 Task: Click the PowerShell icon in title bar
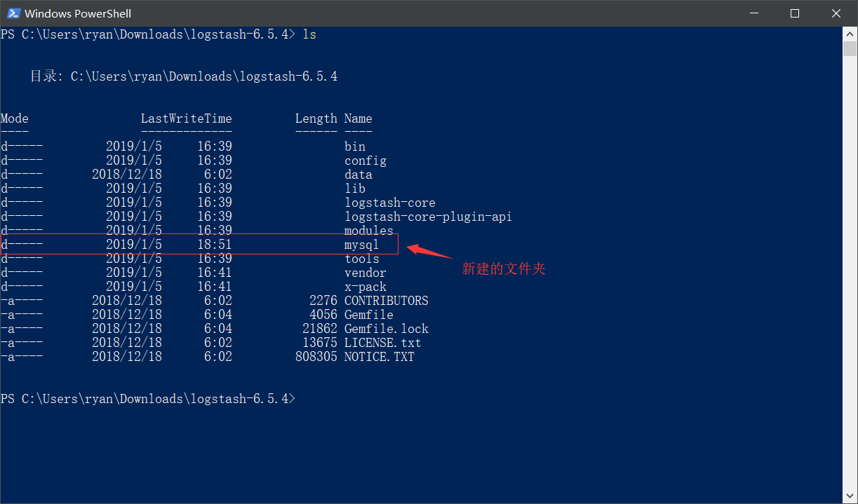pyautogui.click(x=13, y=13)
